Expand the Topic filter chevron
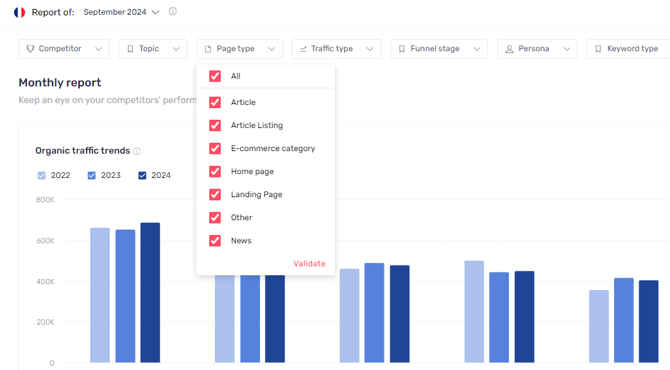This screenshot has height=370, width=670. coord(176,49)
